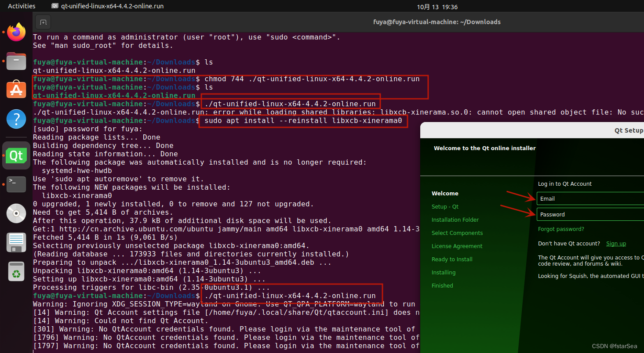Select the Welcome step in Qt Setup

pyautogui.click(x=445, y=194)
